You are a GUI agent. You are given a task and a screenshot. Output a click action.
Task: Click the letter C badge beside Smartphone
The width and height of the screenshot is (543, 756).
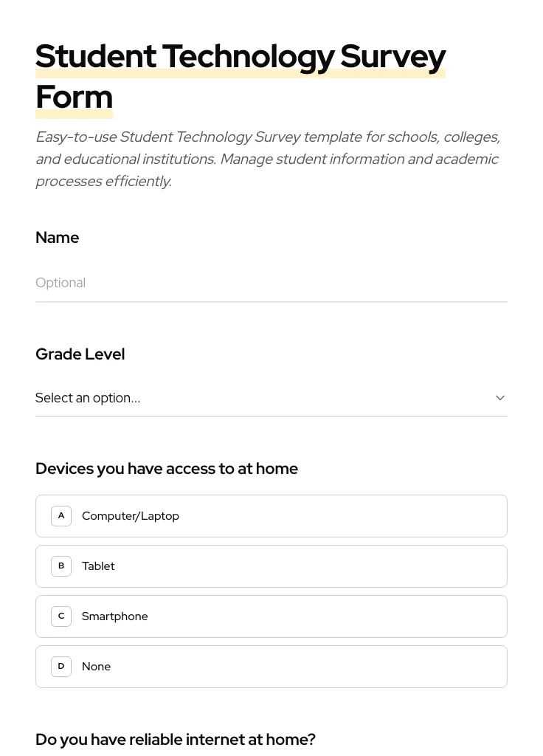[61, 616]
